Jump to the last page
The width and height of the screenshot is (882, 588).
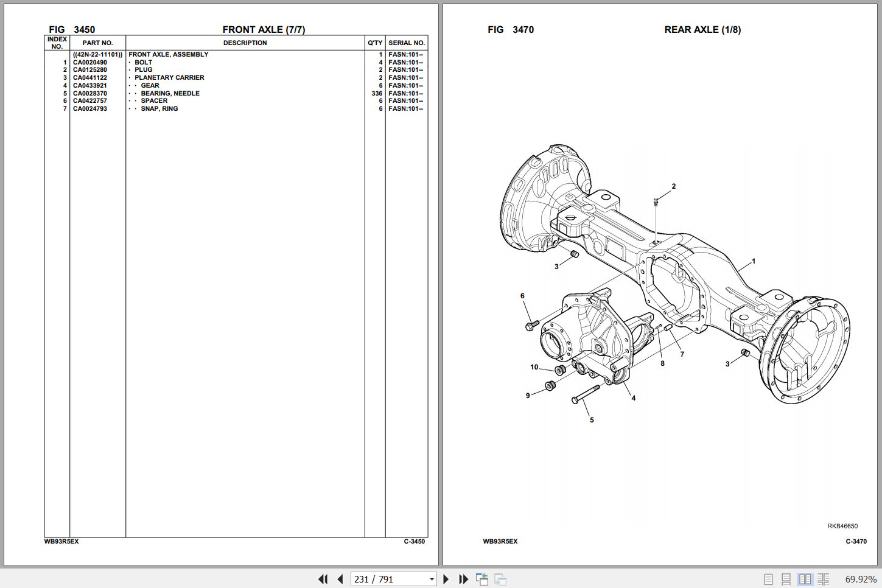click(x=463, y=579)
